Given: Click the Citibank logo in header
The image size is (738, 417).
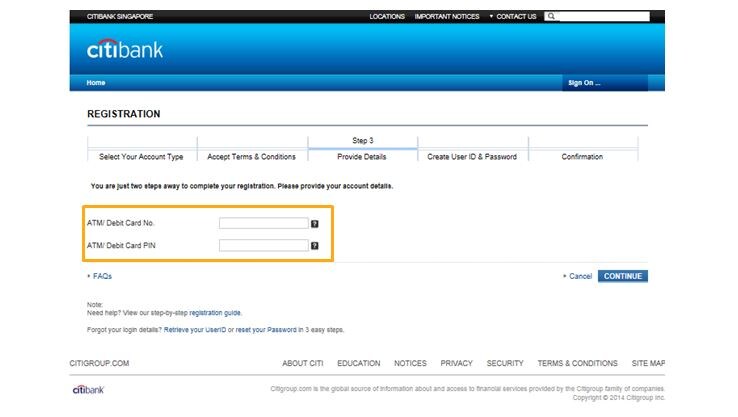Looking at the screenshot, I should click(124, 49).
